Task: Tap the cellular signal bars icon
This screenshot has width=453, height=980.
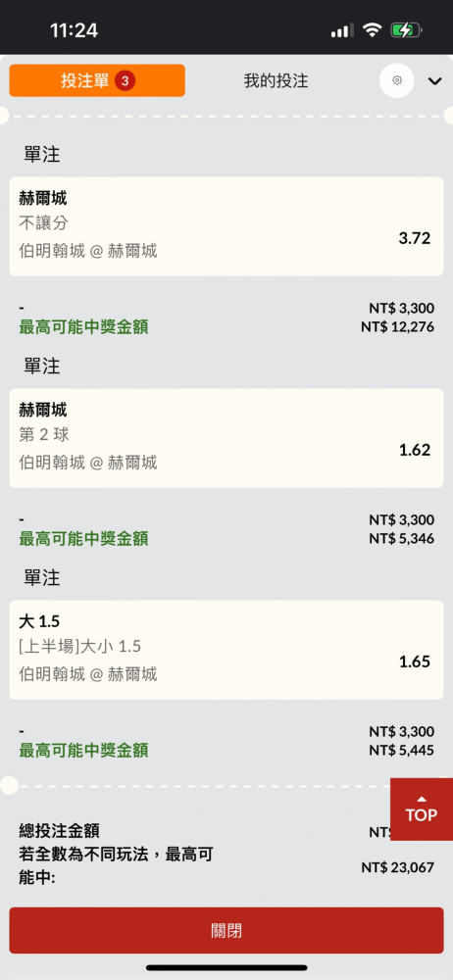Action: coord(342,30)
